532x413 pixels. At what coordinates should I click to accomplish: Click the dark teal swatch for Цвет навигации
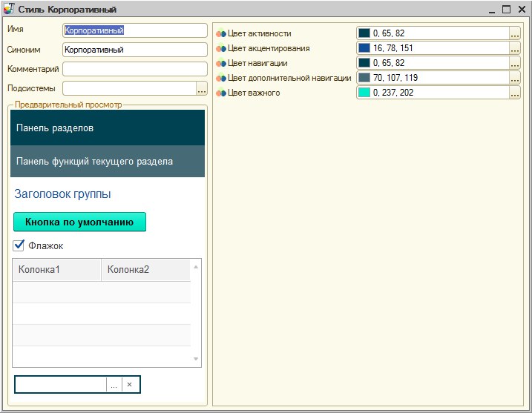(364, 63)
